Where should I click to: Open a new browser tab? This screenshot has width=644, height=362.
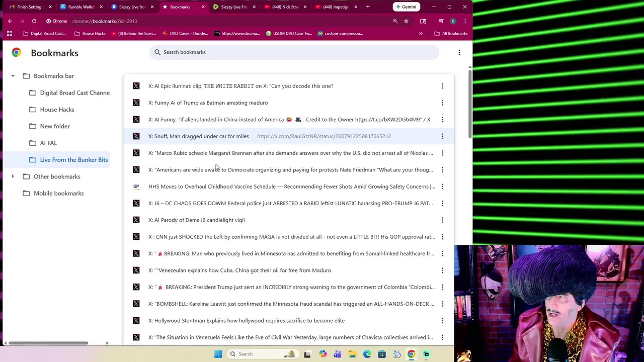point(368,7)
